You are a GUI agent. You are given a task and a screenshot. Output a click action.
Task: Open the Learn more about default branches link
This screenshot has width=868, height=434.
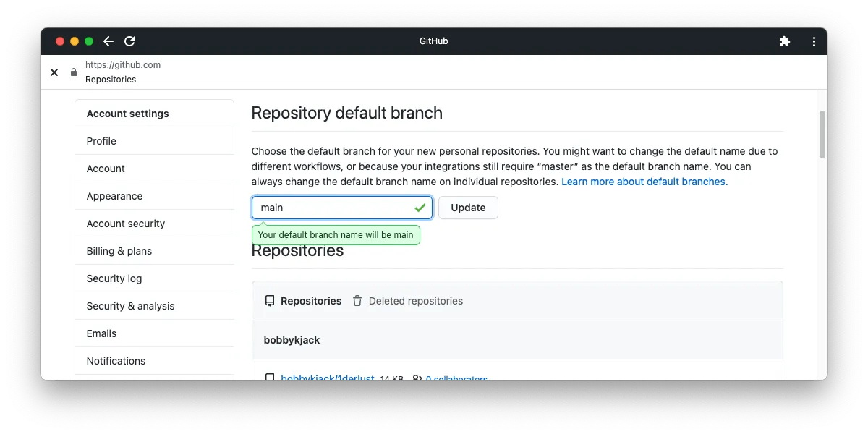click(x=644, y=182)
